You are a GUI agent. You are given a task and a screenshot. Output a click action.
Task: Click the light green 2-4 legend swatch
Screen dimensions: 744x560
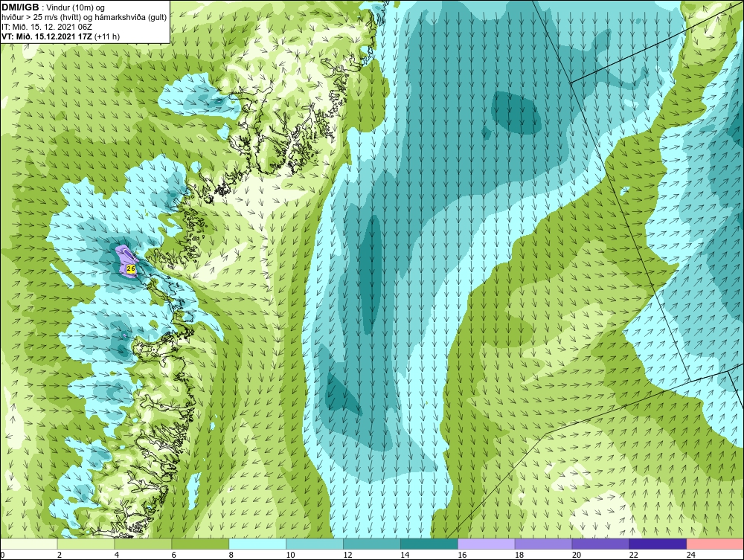86,544
